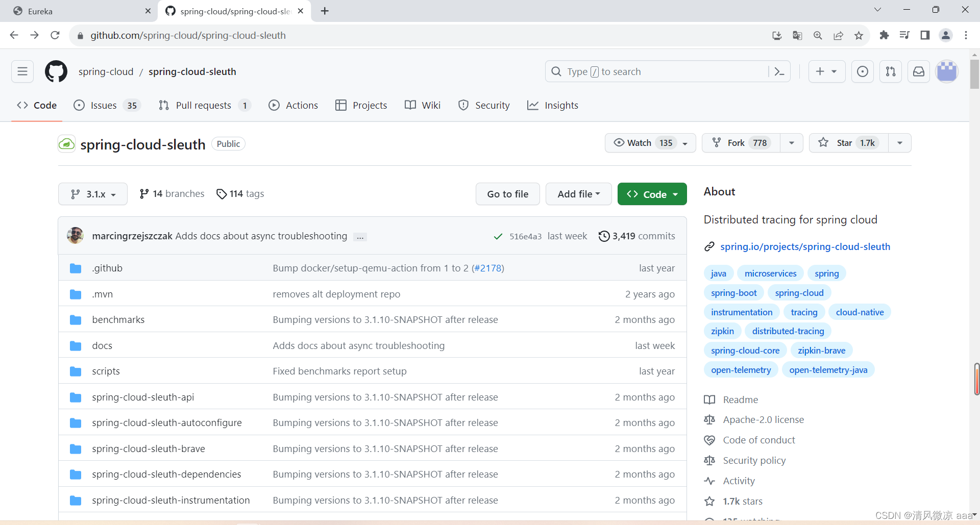The height and width of the screenshot is (525, 980).
Task: Open the user avatar menu
Action: (x=947, y=71)
